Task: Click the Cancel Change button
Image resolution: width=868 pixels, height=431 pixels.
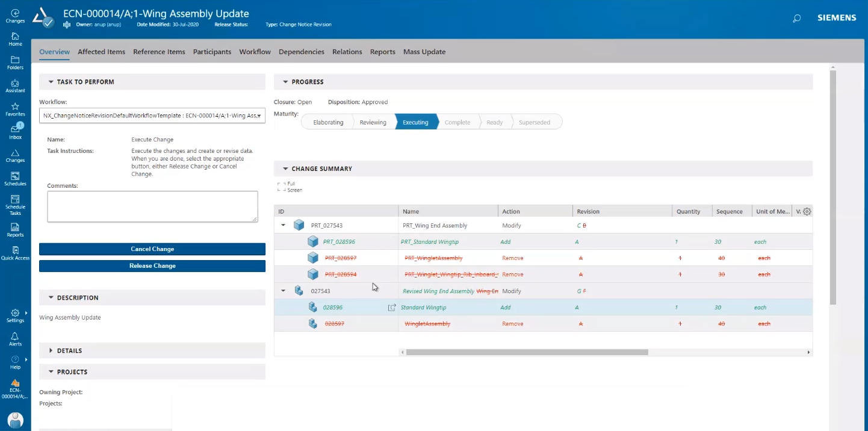Action: pos(152,249)
